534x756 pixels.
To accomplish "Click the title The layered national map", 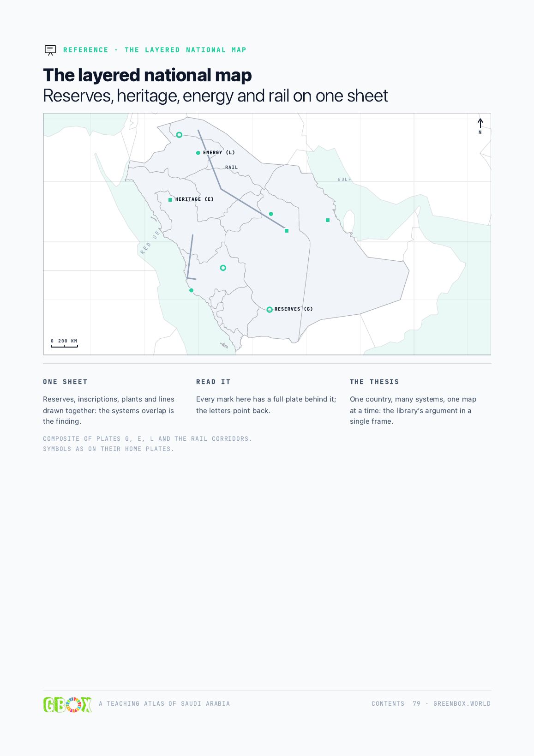I will [x=147, y=75].
